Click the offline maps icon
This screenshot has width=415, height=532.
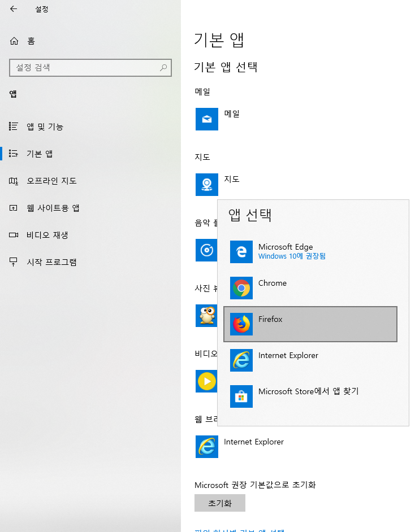13,181
